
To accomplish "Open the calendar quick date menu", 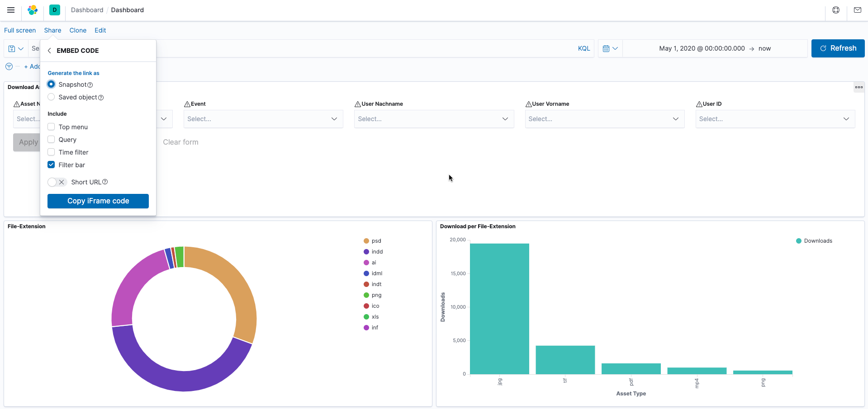I will 610,48.
